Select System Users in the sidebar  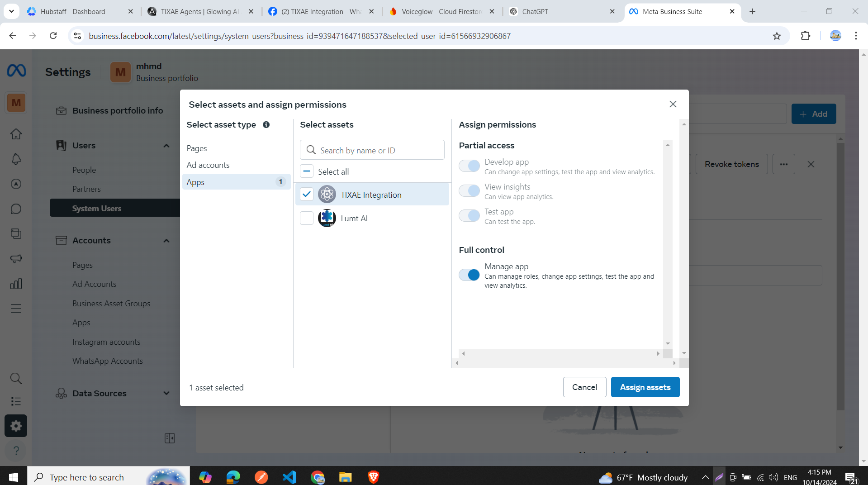point(96,208)
